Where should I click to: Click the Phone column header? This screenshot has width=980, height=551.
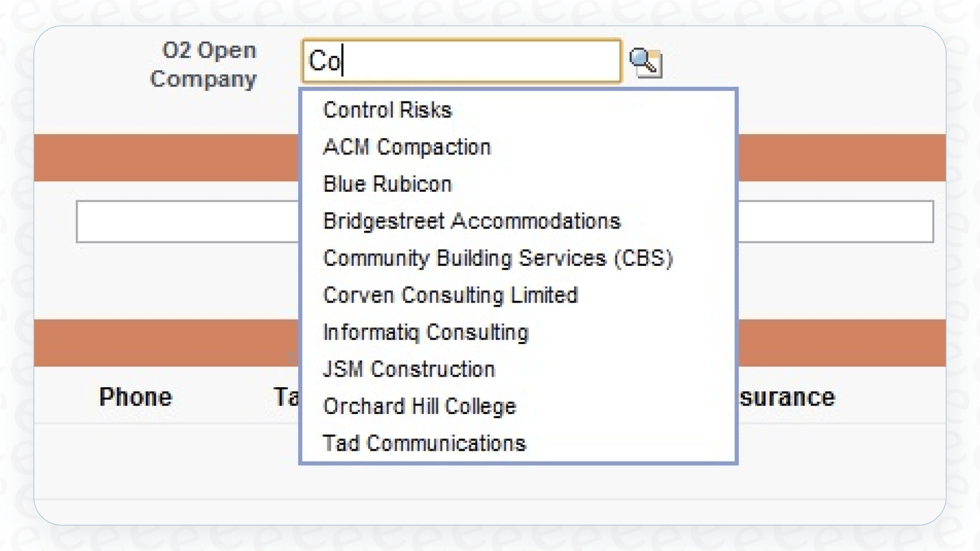pyautogui.click(x=135, y=398)
